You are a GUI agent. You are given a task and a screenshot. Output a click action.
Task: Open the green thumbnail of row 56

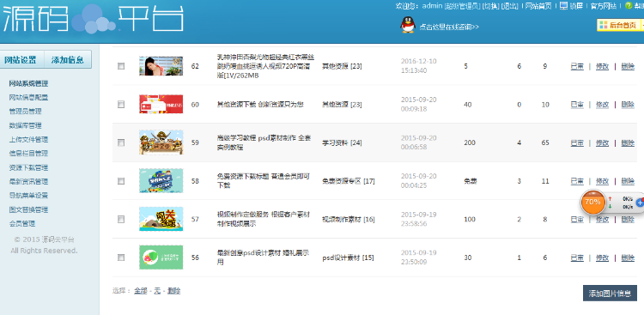tap(161, 257)
